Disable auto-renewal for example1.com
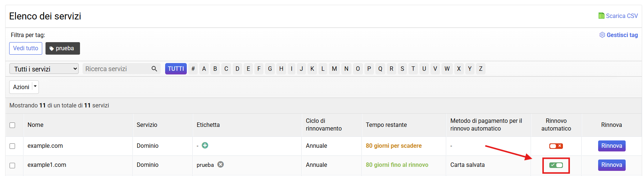Viewport: 644px width, 176px height. (x=556, y=165)
